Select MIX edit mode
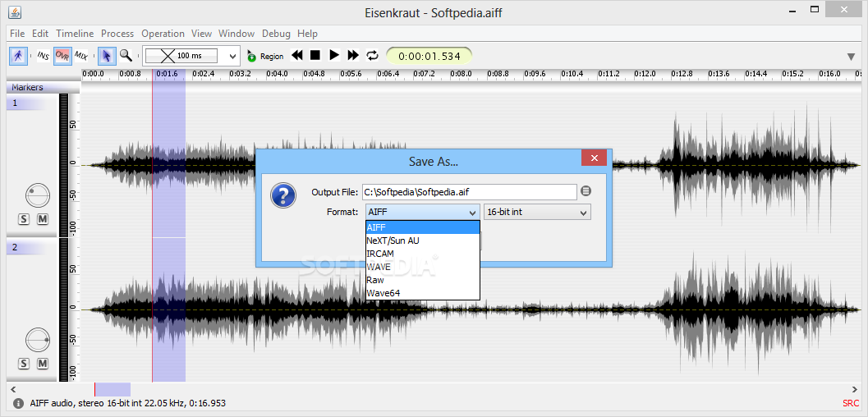The height and width of the screenshot is (417, 868). coord(81,56)
